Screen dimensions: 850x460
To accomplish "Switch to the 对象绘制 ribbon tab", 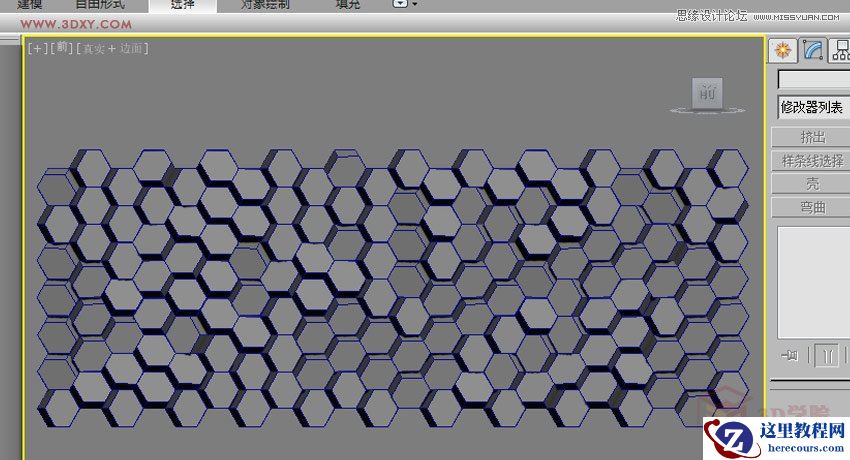I will click(265, 5).
